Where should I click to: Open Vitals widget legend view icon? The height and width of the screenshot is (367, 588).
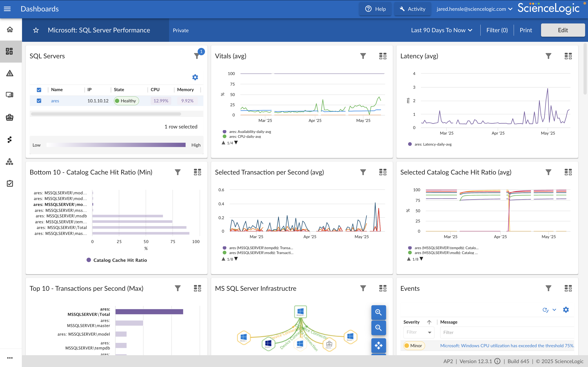point(383,56)
